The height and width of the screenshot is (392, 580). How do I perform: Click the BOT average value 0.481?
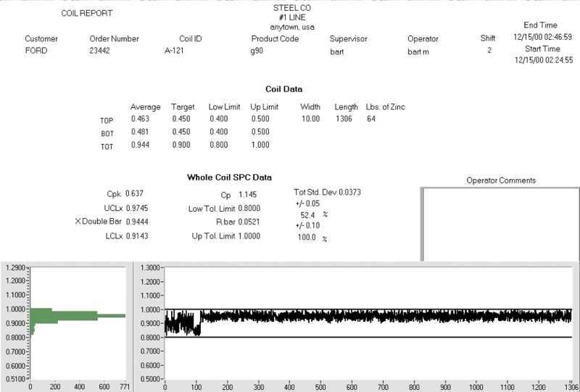pos(141,132)
